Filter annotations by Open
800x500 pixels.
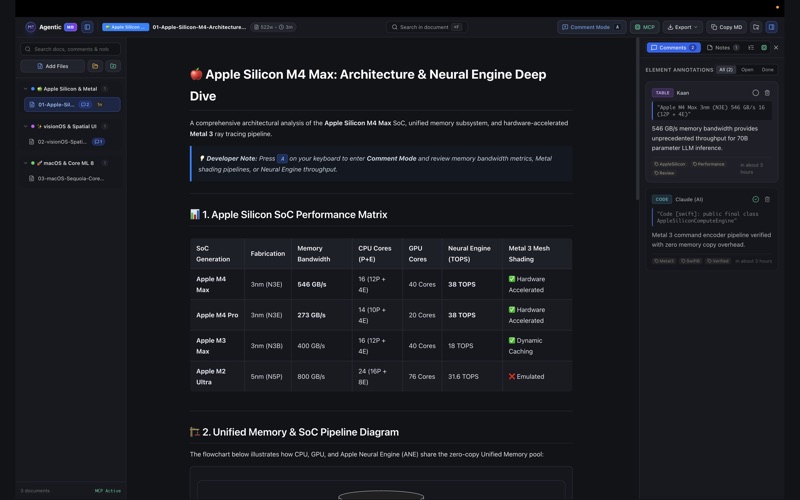[747, 69]
